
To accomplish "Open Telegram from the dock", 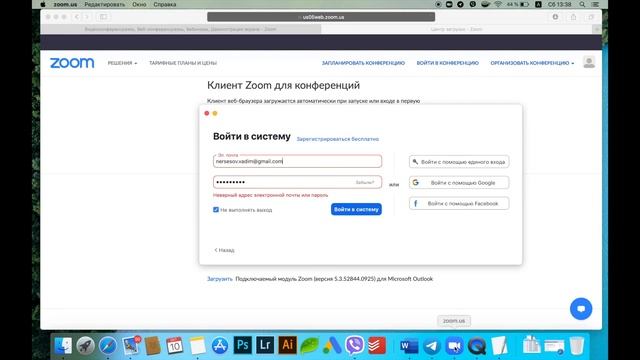I will click(431, 346).
